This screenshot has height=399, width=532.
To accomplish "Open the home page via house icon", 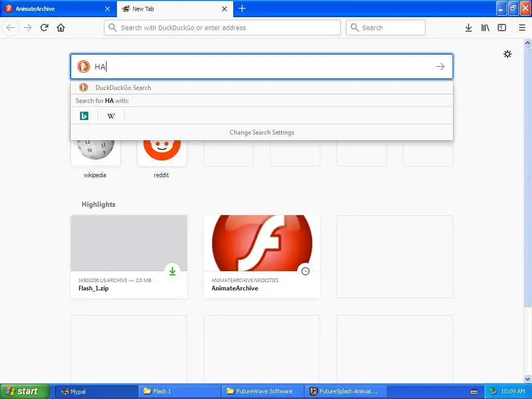I will (61, 28).
